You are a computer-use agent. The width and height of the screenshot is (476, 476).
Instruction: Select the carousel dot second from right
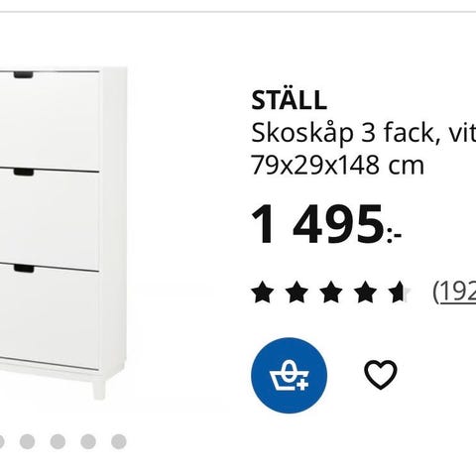[88, 441]
